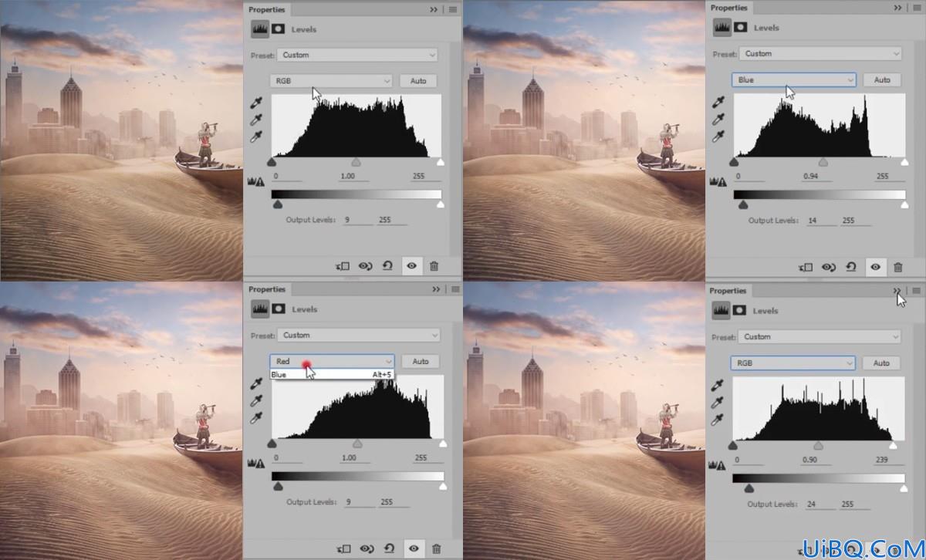Toggle clip to layer in panel with output 24
Viewport: 926px width, 560px height.
806,550
